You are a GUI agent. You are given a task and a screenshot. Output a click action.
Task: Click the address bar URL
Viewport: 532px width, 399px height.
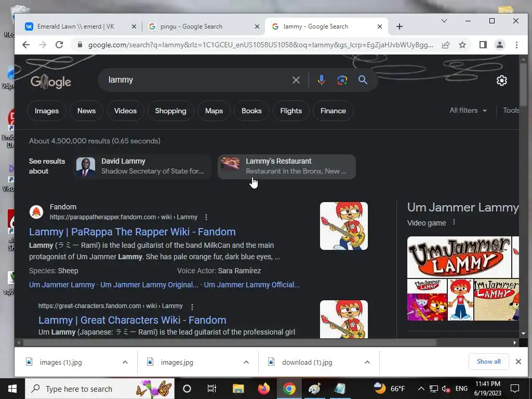pos(261,45)
